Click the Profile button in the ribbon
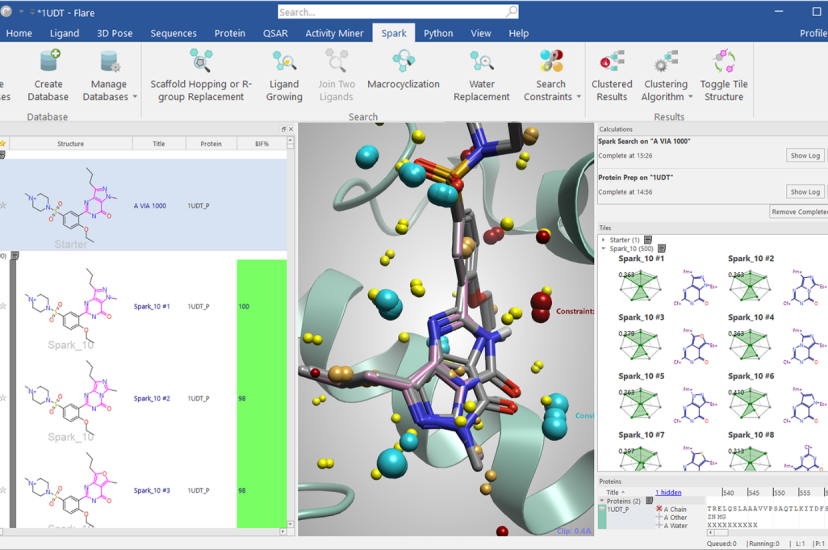The image size is (828, 550). point(813,33)
